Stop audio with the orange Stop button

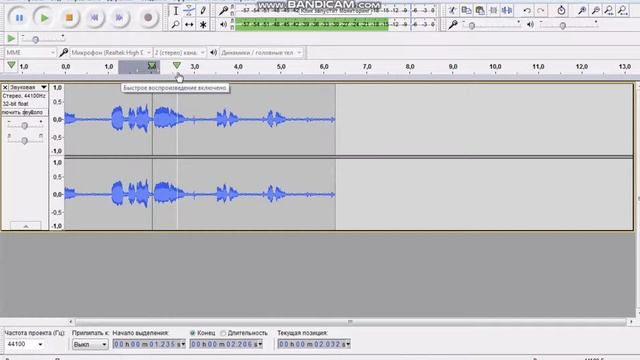[x=69, y=18]
